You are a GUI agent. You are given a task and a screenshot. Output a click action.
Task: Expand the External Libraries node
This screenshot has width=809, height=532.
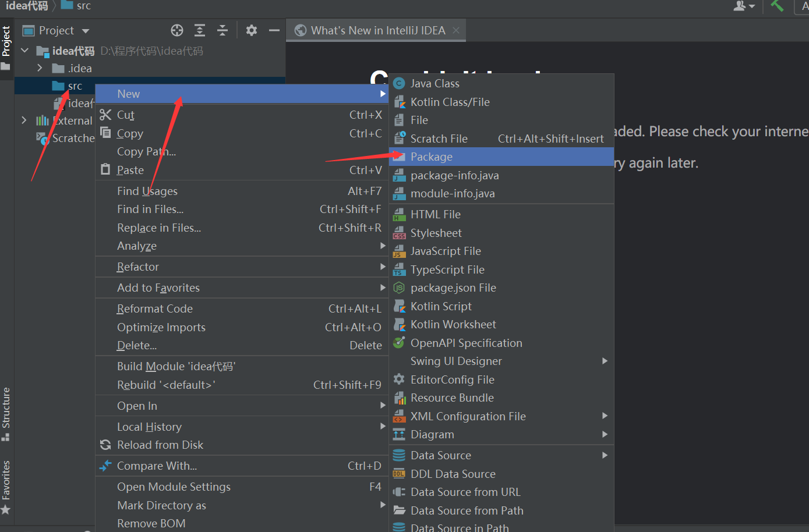[24, 120]
